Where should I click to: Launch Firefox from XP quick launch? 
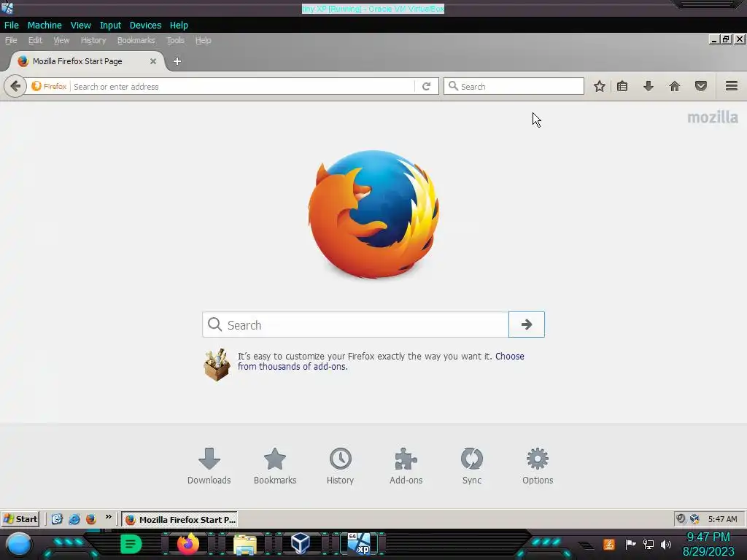(x=91, y=519)
